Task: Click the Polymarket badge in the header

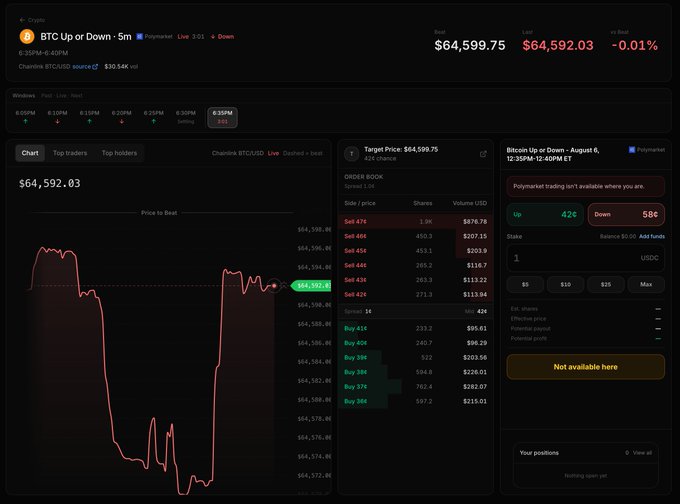Action: tap(154, 36)
